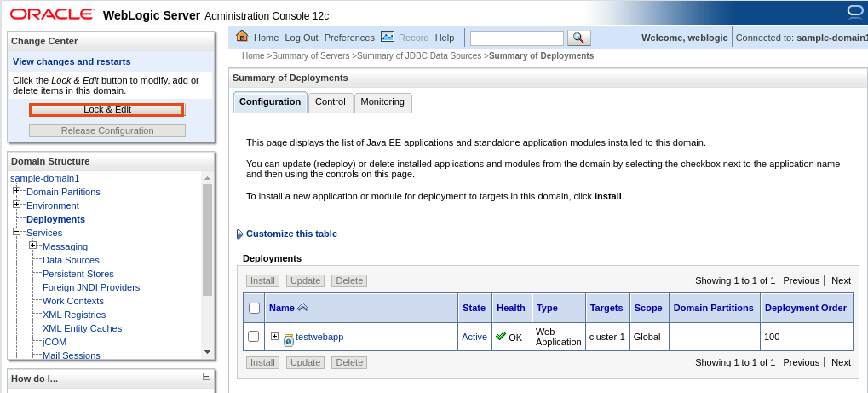Open Persistent Stores in the tree

click(x=78, y=274)
